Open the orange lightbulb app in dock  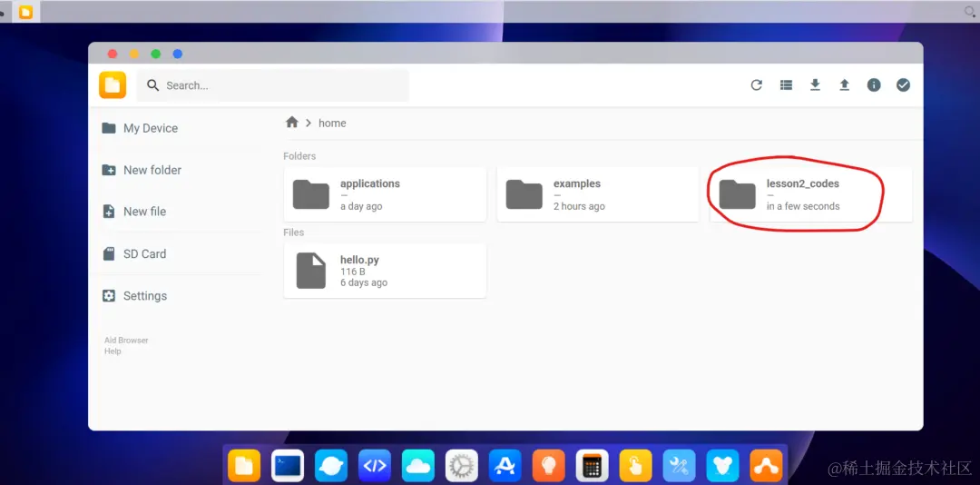pos(549,466)
